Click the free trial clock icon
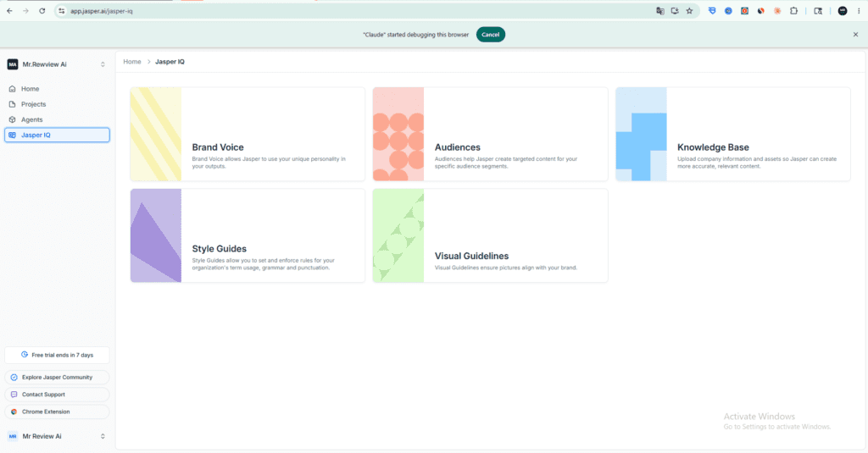 (x=25, y=355)
